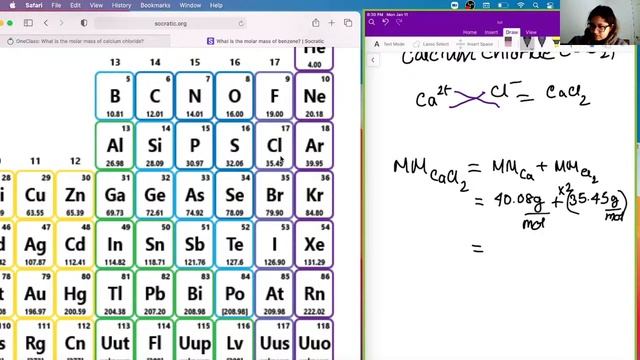
Task: Select the Iodine (I) element tile
Action: point(274,244)
